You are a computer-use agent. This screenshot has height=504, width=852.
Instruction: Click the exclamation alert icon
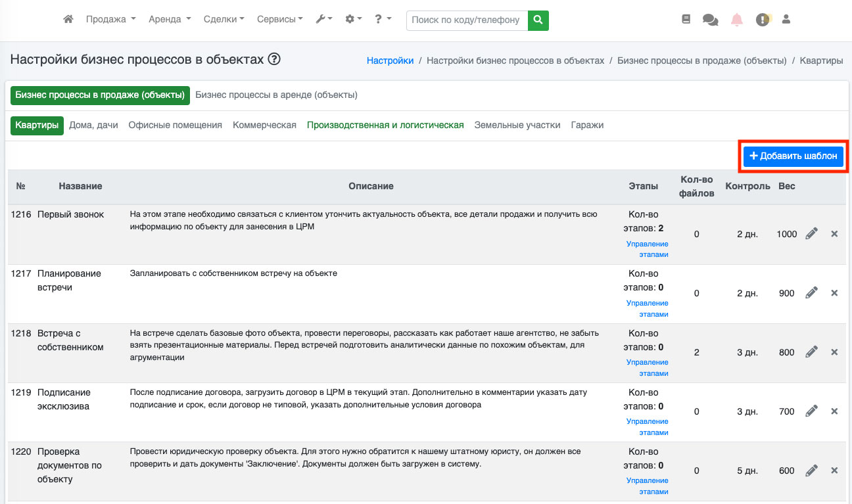[762, 20]
